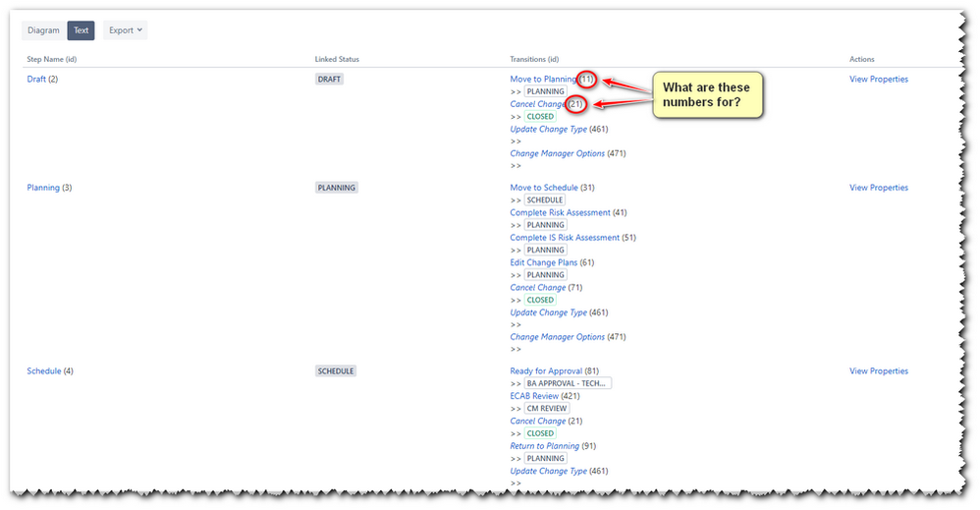
Task: Switch to the Diagram view tab
Action: point(44,30)
